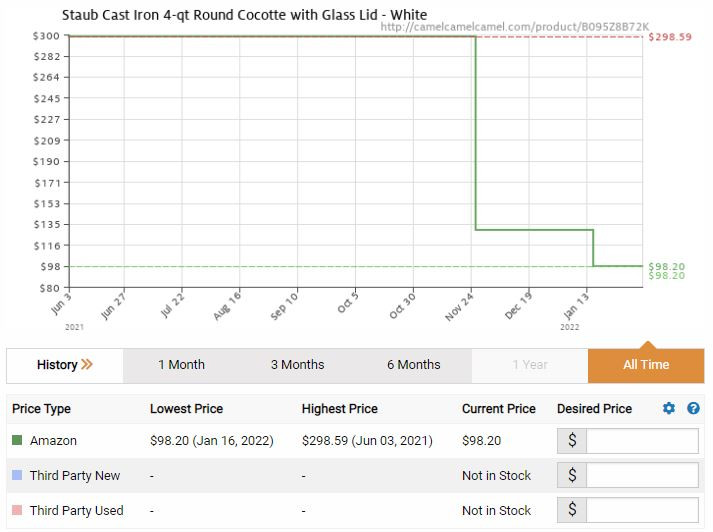Click the $98.20 price drop point on chart
This screenshot has height=532, width=713.
tap(593, 266)
